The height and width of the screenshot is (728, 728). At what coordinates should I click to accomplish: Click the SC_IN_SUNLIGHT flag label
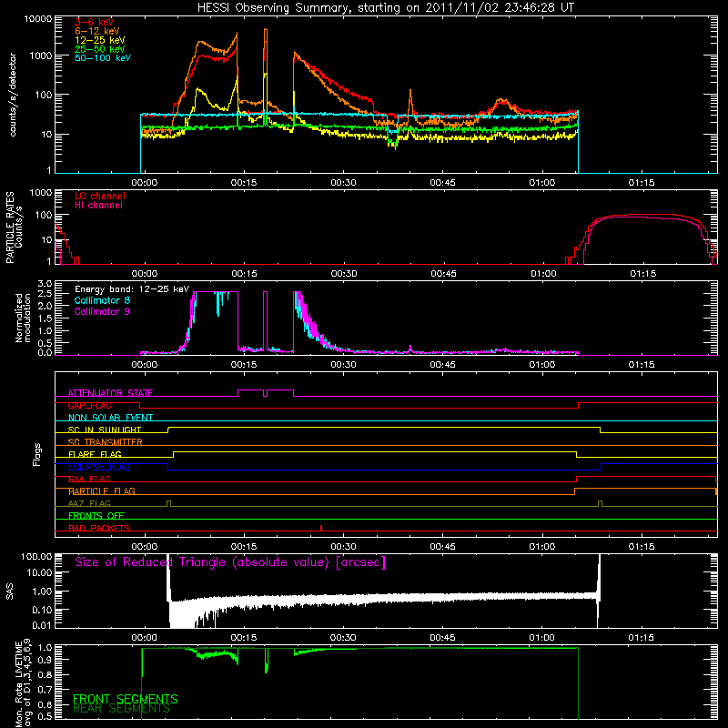point(105,430)
